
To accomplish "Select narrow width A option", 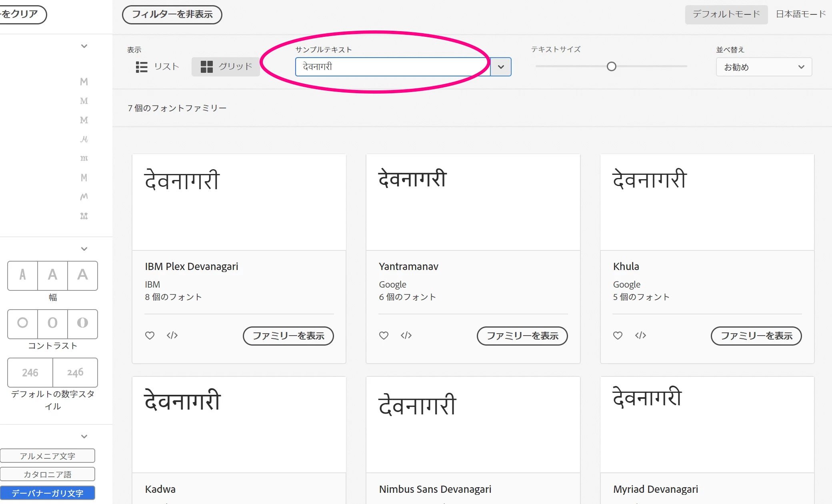I will coord(23,276).
